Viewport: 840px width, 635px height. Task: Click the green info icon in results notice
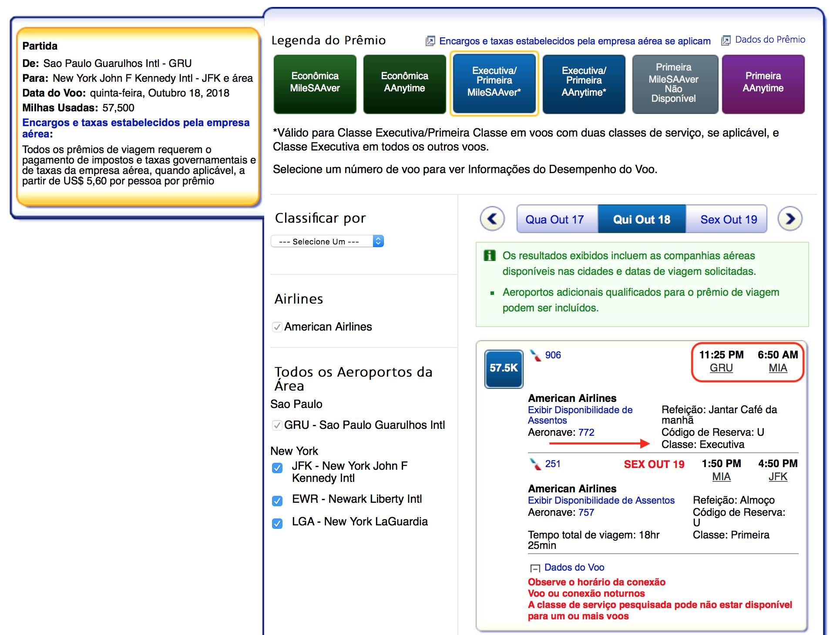[x=490, y=255]
